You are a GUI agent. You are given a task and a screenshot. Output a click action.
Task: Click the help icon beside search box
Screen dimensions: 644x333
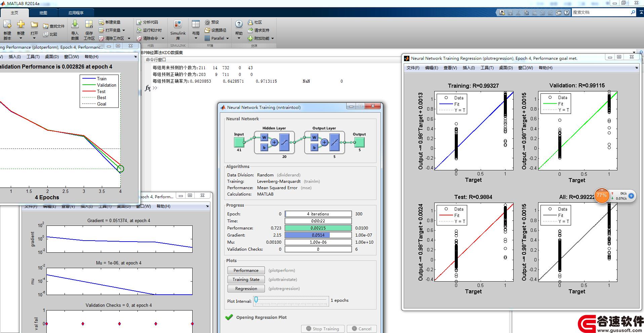567,12
